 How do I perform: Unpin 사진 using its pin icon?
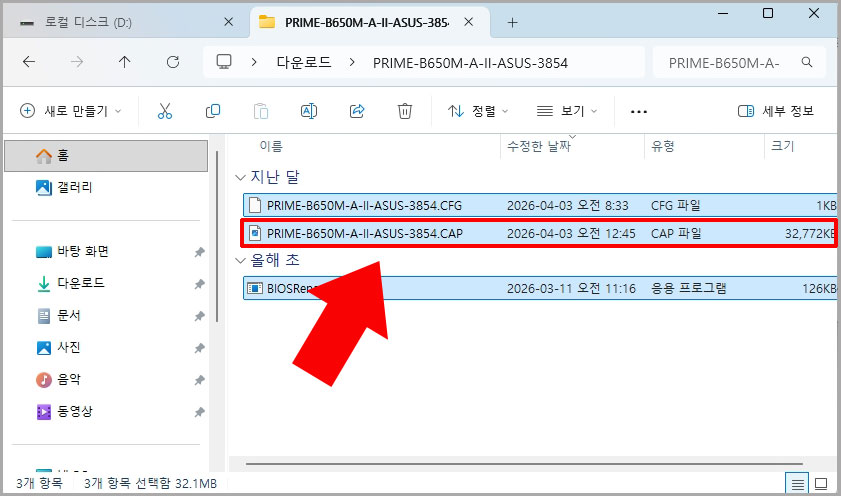[x=199, y=348]
